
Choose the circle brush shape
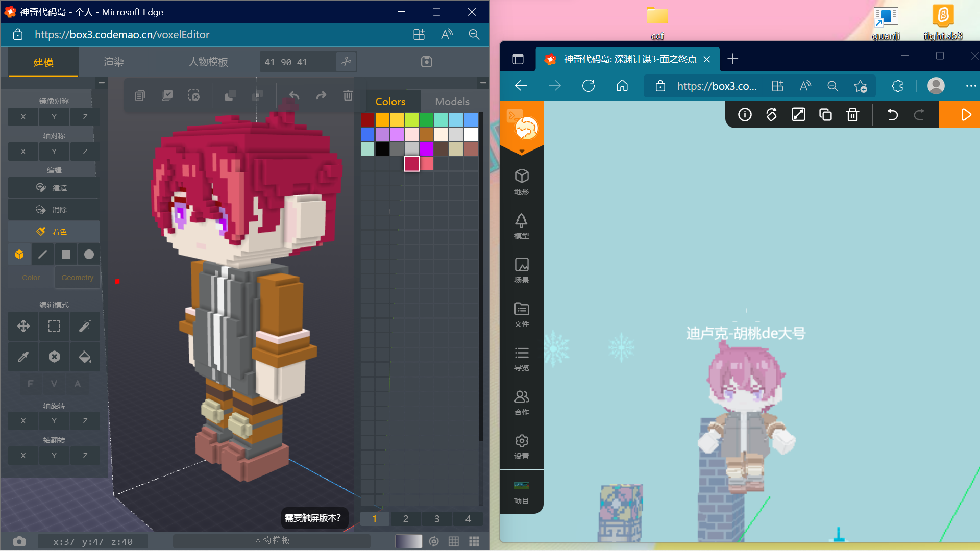pyautogui.click(x=89, y=255)
